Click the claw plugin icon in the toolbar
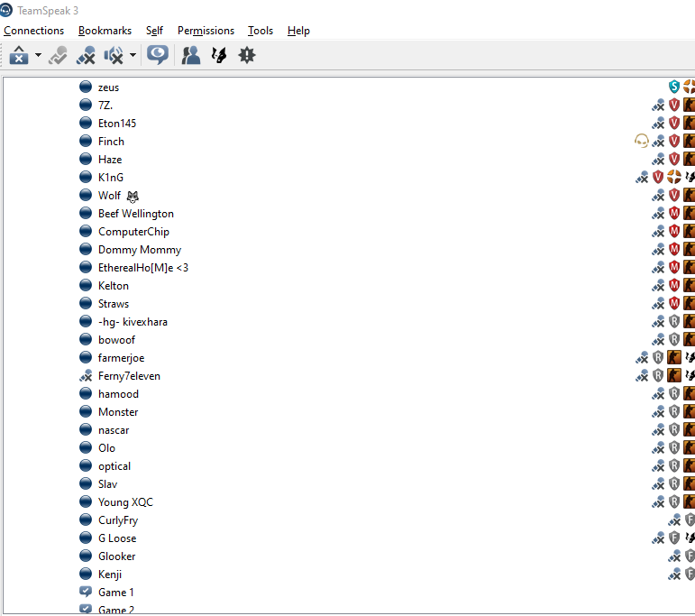695x616 pixels. [218, 55]
